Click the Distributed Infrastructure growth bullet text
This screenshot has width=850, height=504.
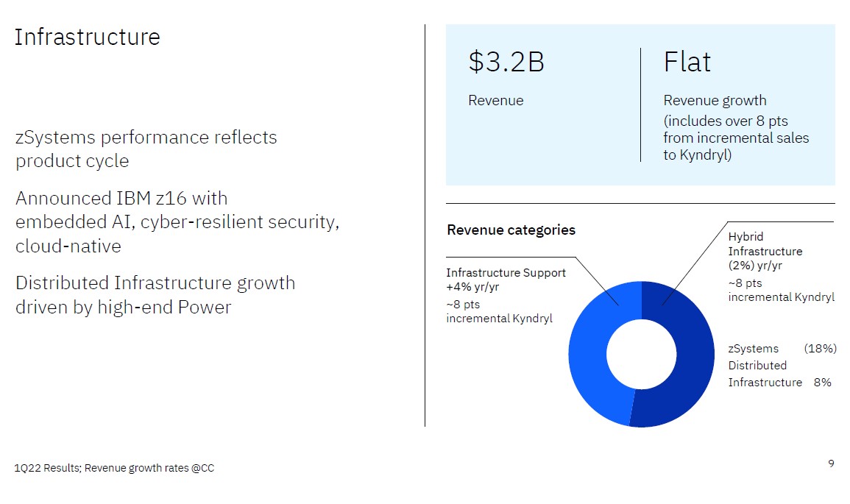click(155, 294)
